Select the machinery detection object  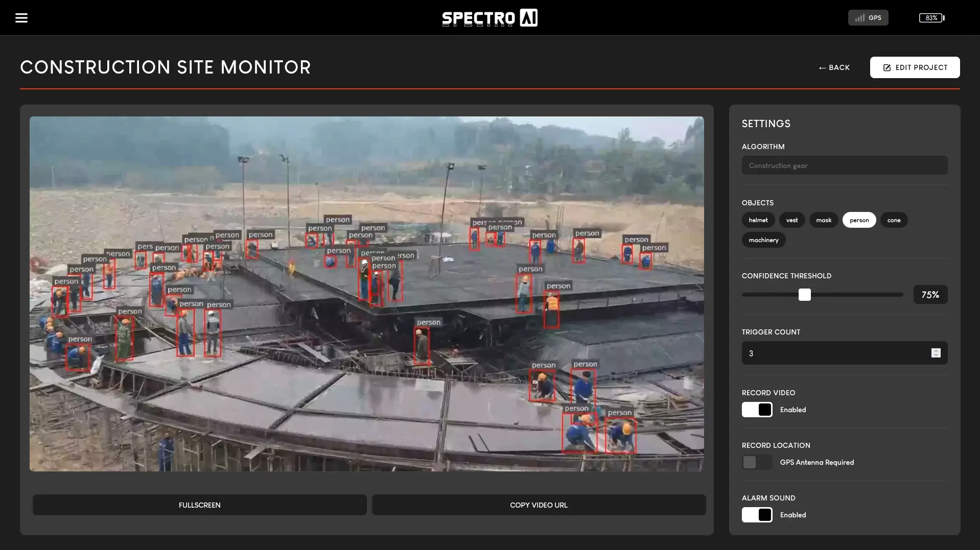763,240
